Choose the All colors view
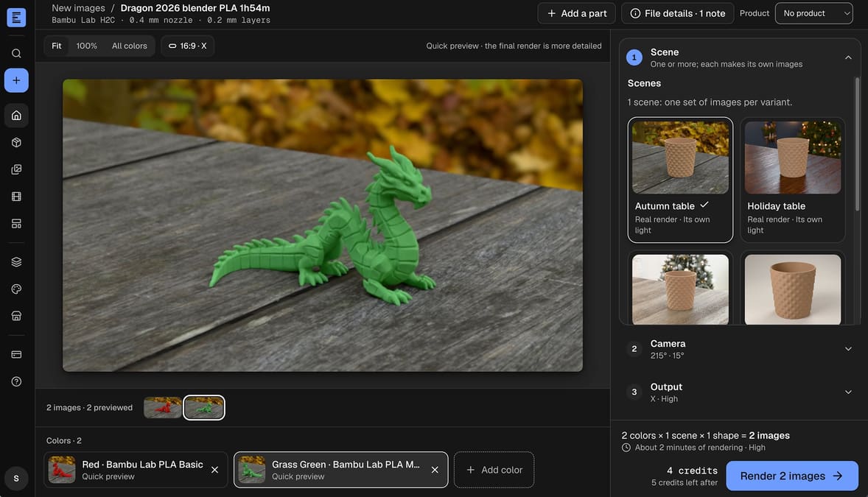 [130, 46]
